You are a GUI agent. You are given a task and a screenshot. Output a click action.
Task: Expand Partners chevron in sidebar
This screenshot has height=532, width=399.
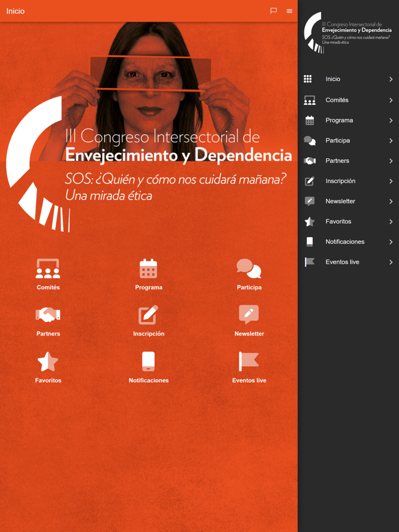point(391,161)
